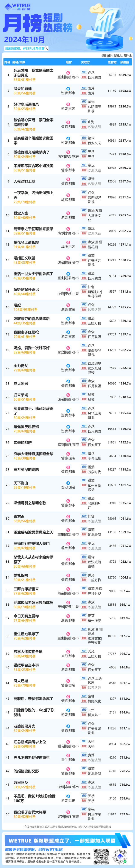Click the 2024年10月 date label
The height and width of the screenshot is (868, 135).
pos(25,39)
